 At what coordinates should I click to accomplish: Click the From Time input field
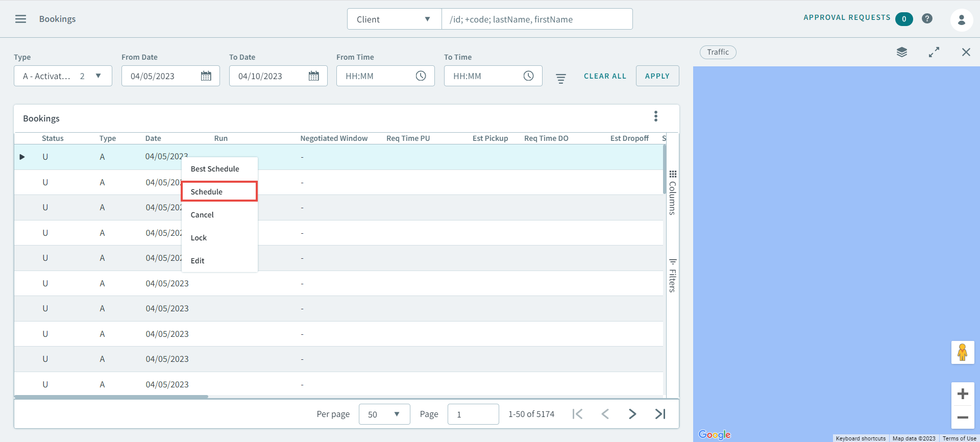385,76
